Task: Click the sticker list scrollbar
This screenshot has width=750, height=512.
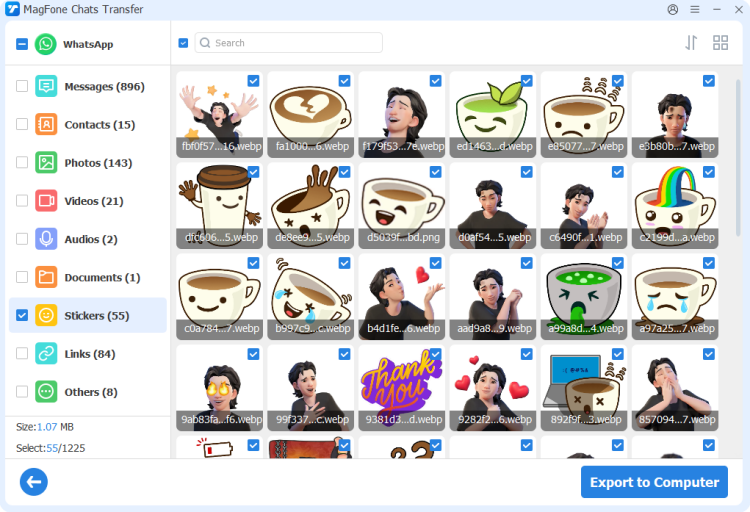Action: [738, 158]
